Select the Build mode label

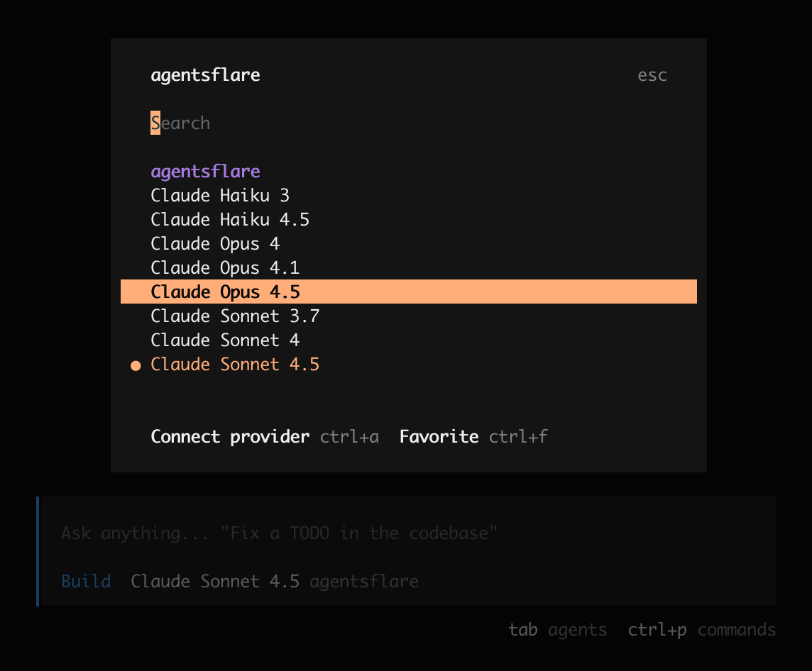click(x=86, y=581)
